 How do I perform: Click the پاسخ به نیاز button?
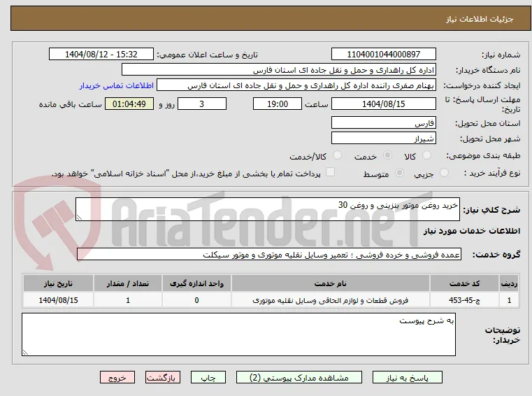[x=407, y=377]
